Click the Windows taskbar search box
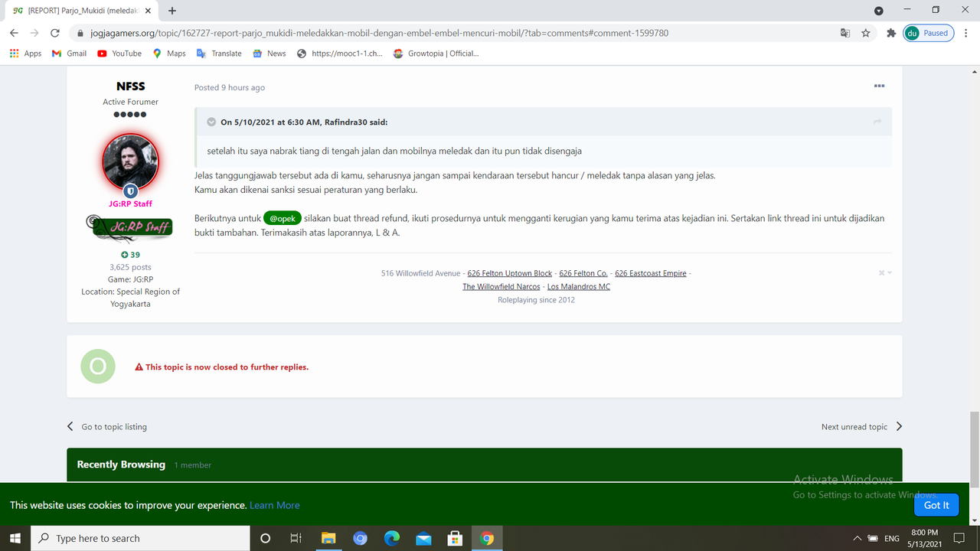The image size is (980, 551). (x=140, y=538)
